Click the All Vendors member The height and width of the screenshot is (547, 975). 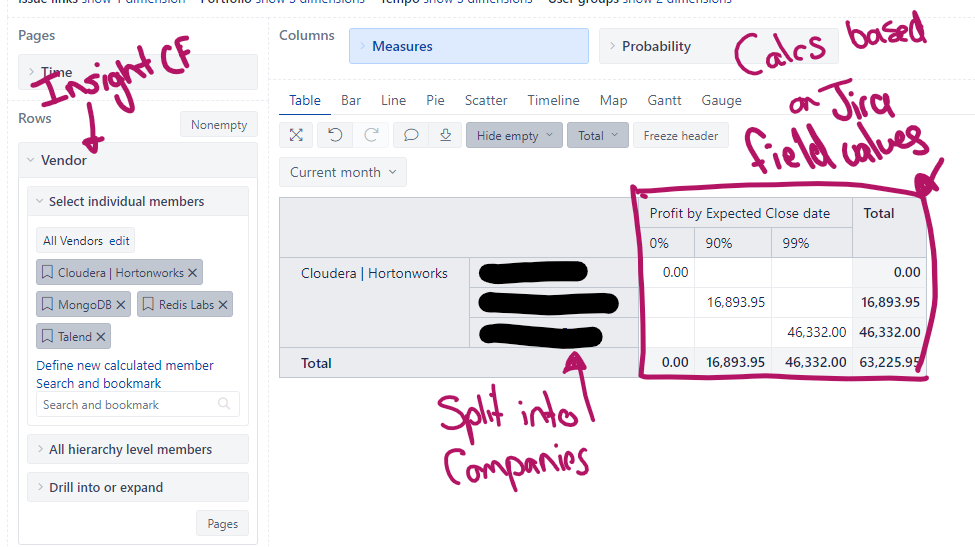(73, 241)
